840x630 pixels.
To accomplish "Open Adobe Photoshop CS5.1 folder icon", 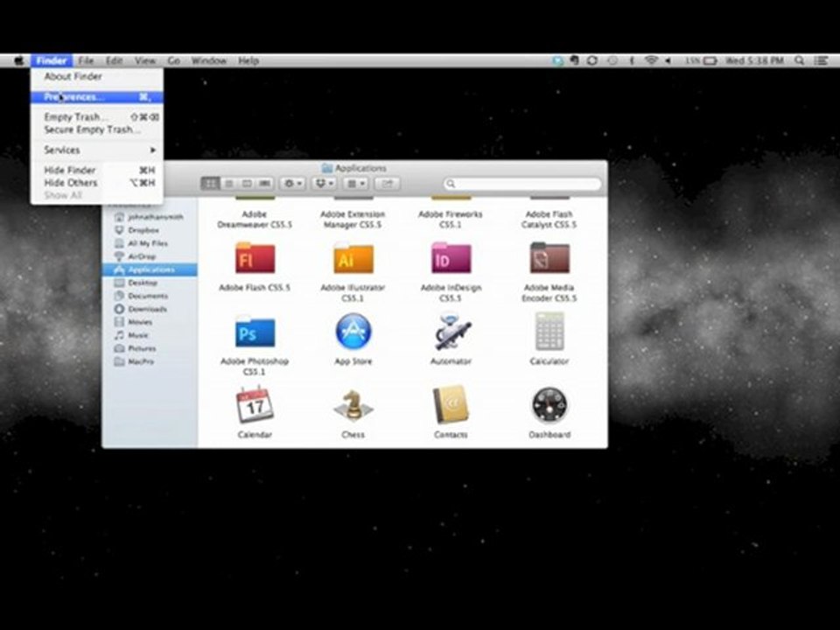I will [255, 331].
